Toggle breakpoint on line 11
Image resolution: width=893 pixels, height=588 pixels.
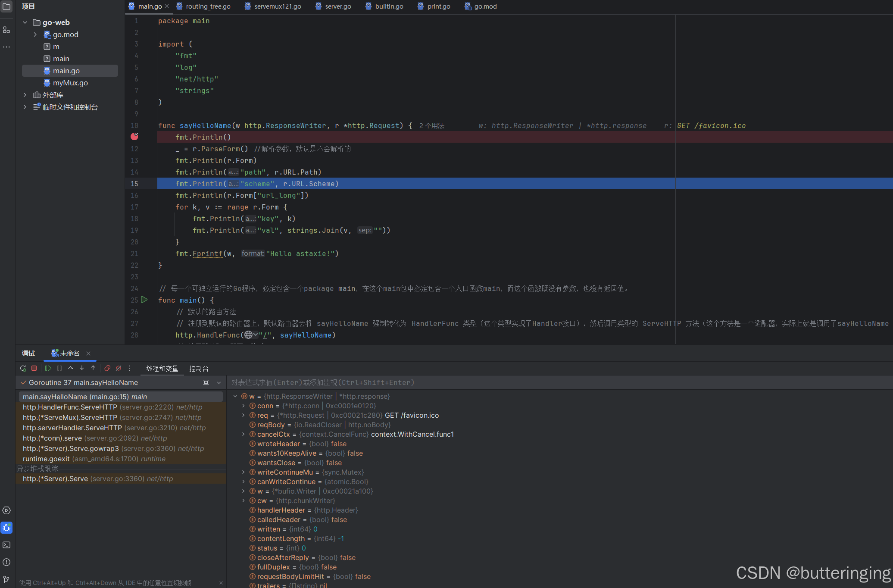tap(134, 137)
